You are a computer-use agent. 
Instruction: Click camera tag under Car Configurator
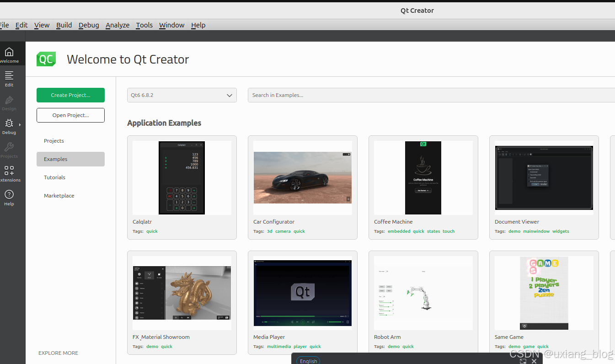[x=283, y=231]
